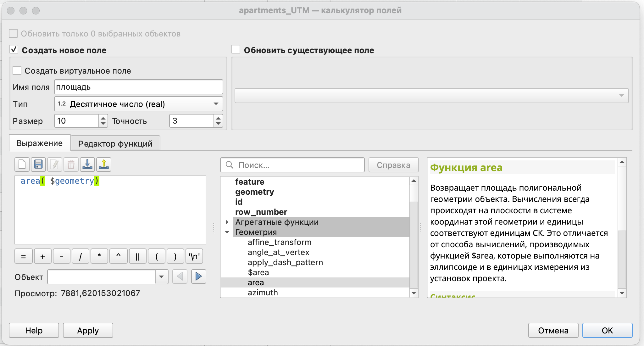Click the export user expressions icon
This screenshot has width=644, height=346.
pyautogui.click(x=104, y=164)
